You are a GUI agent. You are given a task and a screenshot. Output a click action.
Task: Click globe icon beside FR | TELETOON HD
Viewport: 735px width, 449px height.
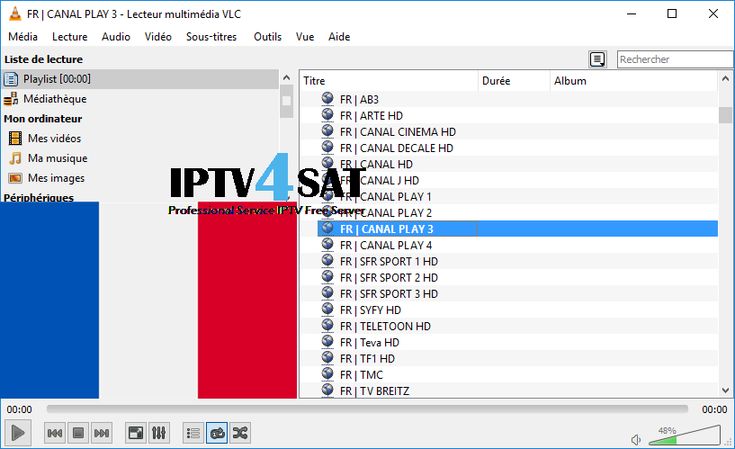click(x=327, y=325)
